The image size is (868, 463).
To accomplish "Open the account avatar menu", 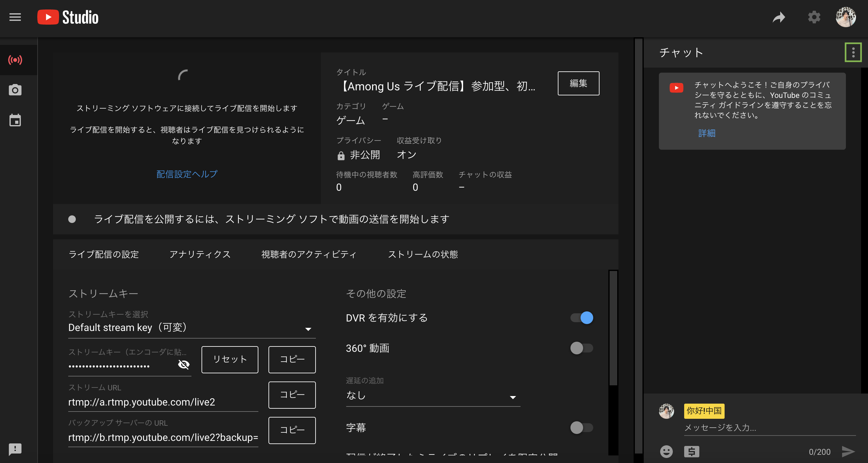I will pyautogui.click(x=846, y=17).
